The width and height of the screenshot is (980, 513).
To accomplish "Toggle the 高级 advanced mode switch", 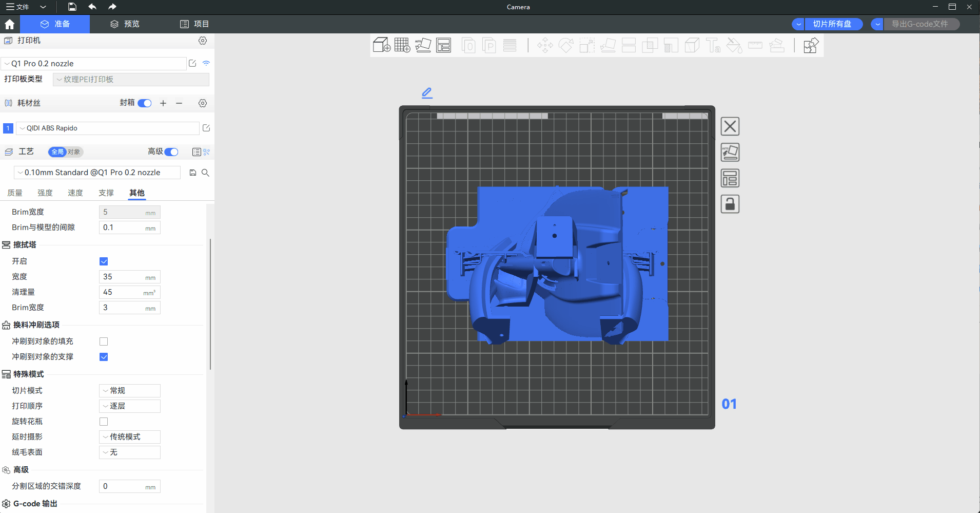I will [x=171, y=151].
